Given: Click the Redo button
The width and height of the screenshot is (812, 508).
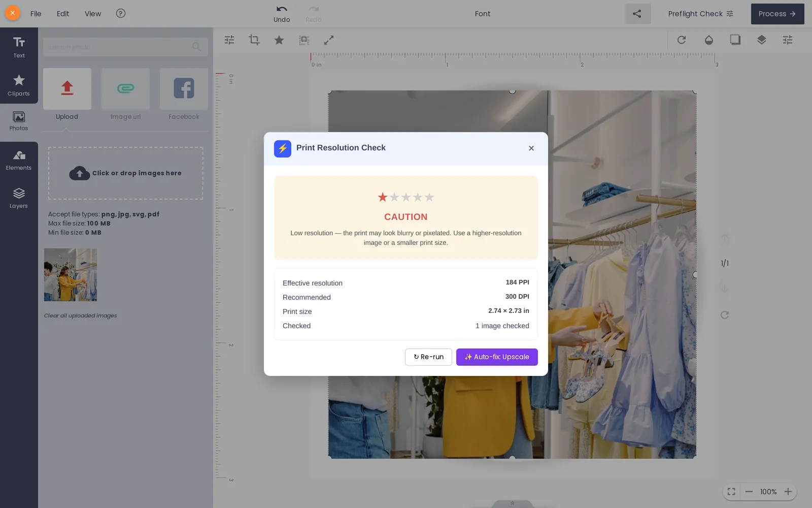Looking at the screenshot, I should (313, 14).
